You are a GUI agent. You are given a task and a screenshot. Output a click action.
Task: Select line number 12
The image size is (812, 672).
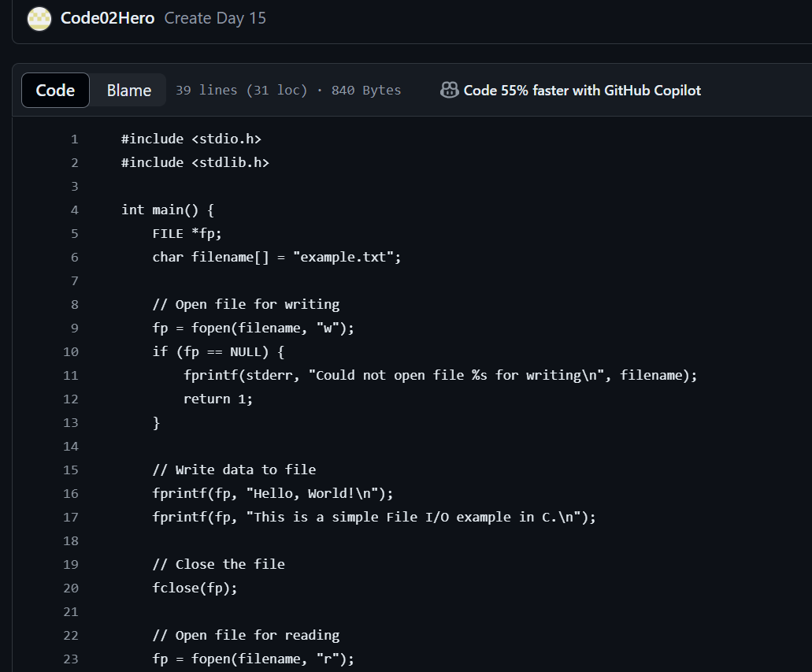pyautogui.click(x=70, y=399)
